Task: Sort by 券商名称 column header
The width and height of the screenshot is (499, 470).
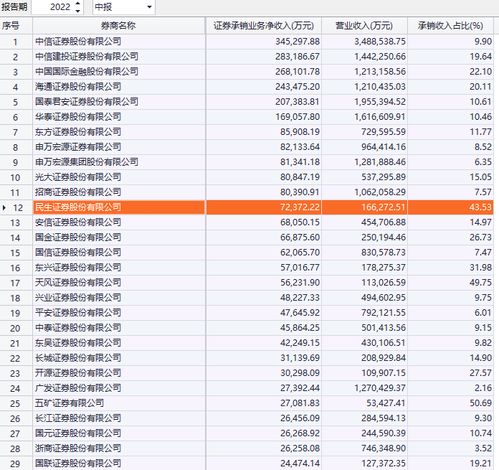Action: 119,26
